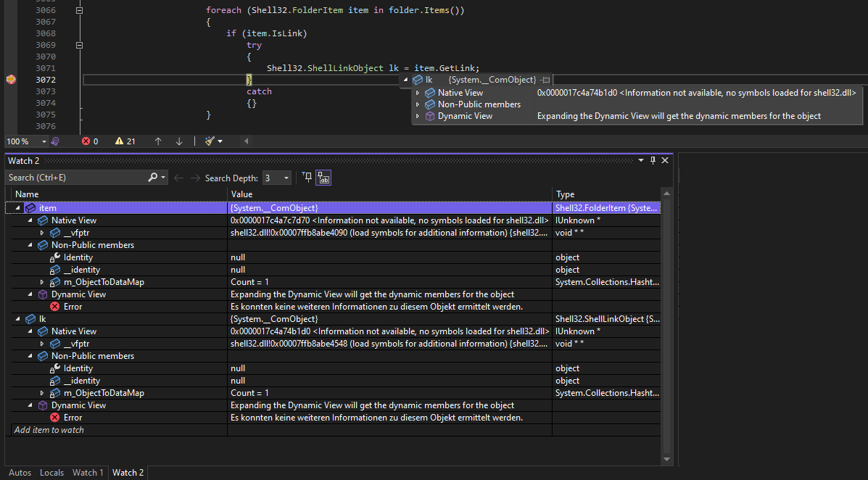The width and height of the screenshot is (868, 480).
Task: Click the Dynamic View cube icon in the data tip
Action: [x=429, y=116]
